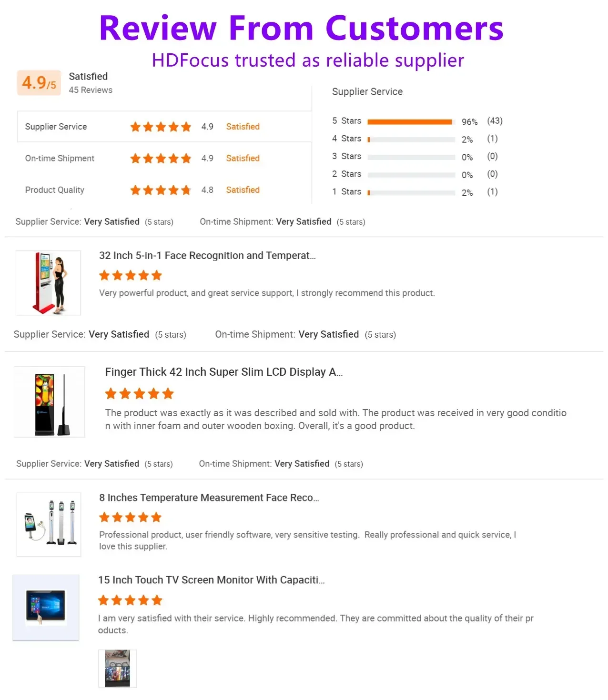Click the 32 Inch Face Recognition review stars
The image size is (608, 700).
(131, 276)
